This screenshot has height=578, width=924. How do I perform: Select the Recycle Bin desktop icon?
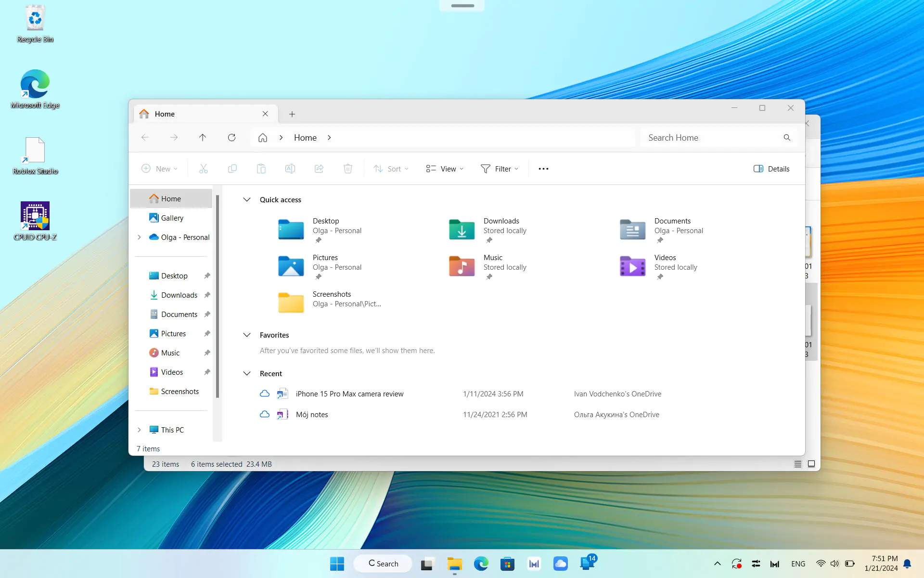(35, 24)
